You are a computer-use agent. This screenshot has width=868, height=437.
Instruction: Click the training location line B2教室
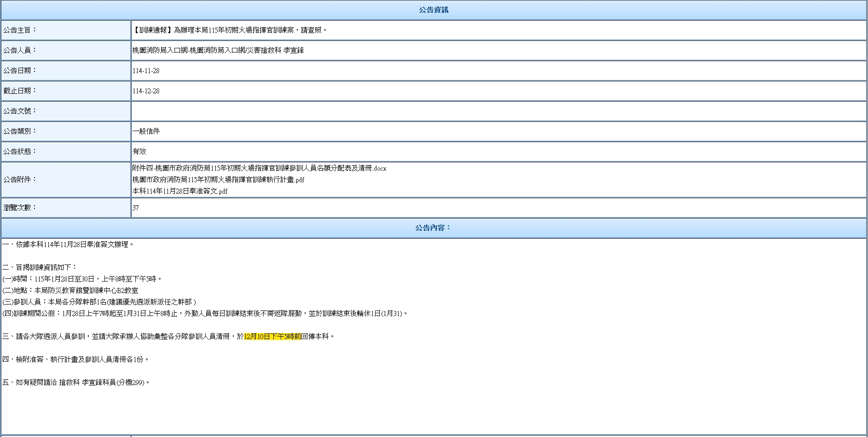click(x=70, y=291)
